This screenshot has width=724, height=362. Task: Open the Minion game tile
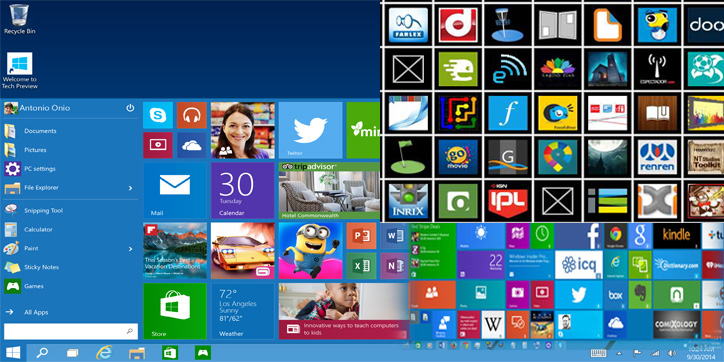click(x=310, y=251)
